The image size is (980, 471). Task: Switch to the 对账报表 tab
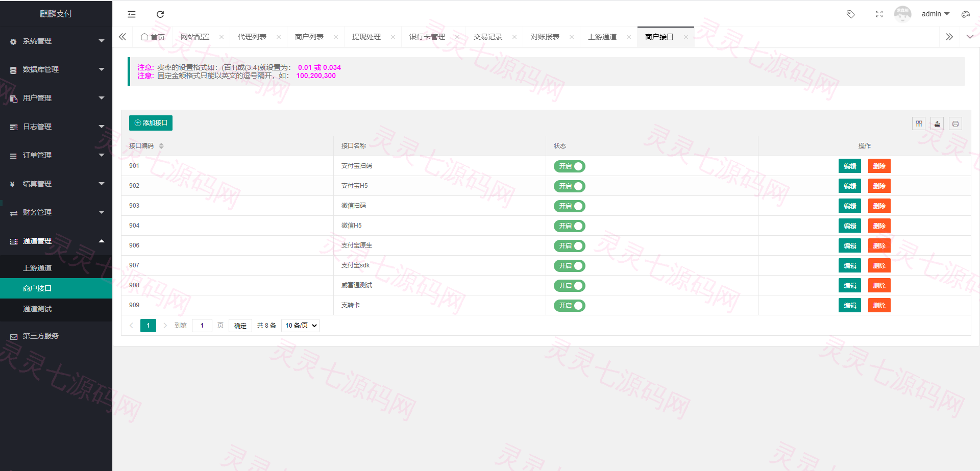coord(545,37)
